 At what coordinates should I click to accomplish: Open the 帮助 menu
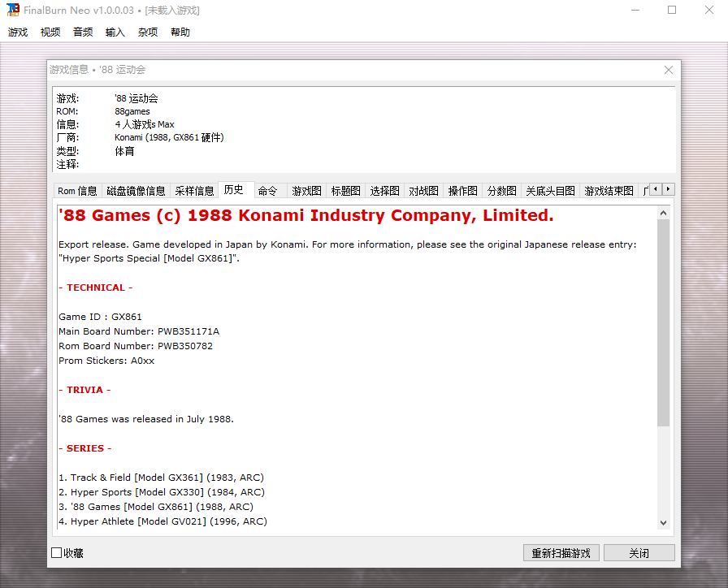[180, 32]
